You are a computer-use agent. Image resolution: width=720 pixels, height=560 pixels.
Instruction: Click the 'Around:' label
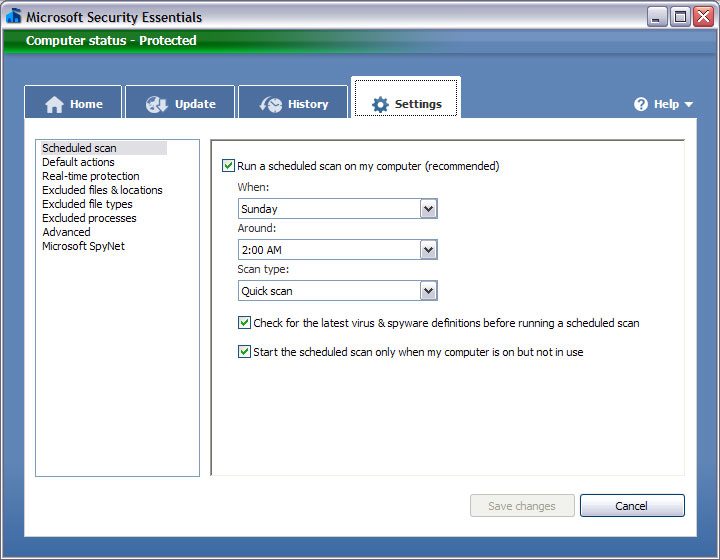257,228
